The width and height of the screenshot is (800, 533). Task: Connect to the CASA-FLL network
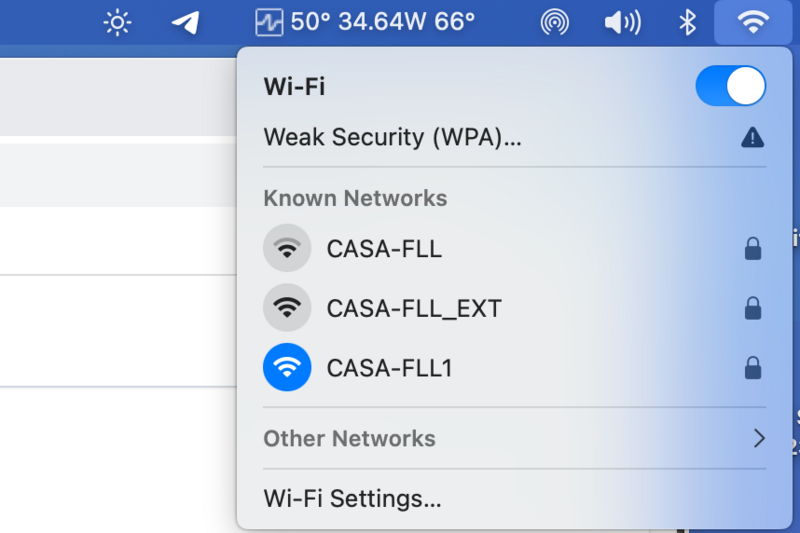384,248
